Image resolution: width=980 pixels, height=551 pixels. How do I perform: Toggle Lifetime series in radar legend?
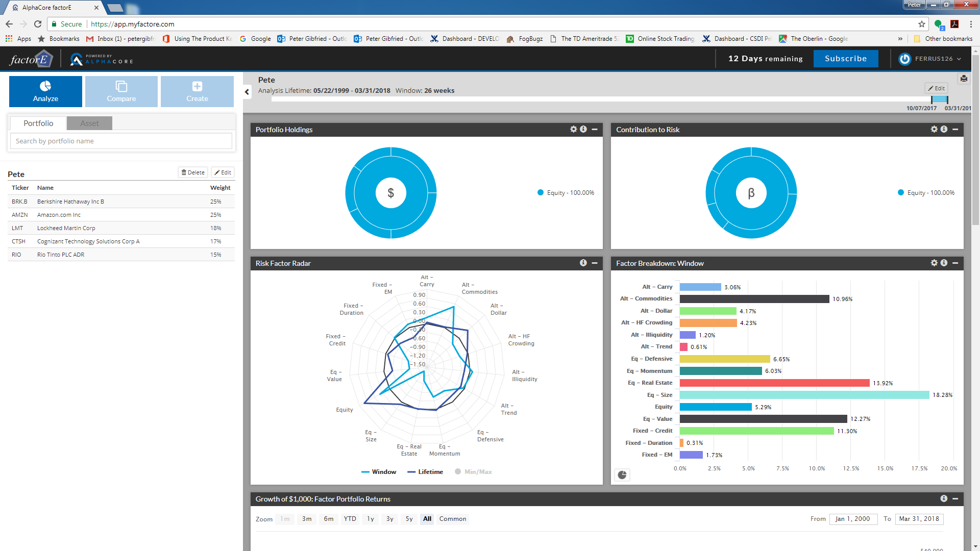pos(425,472)
